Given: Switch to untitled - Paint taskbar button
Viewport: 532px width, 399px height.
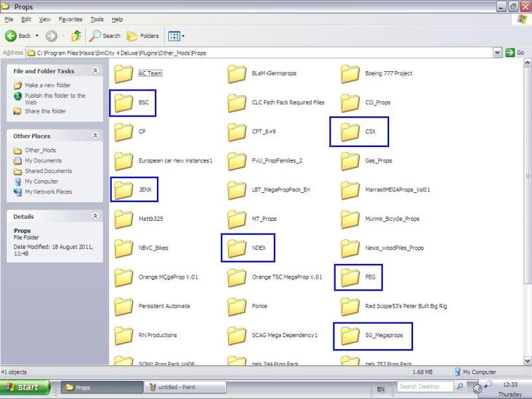Looking at the screenshot, I should (x=185, y=387).
